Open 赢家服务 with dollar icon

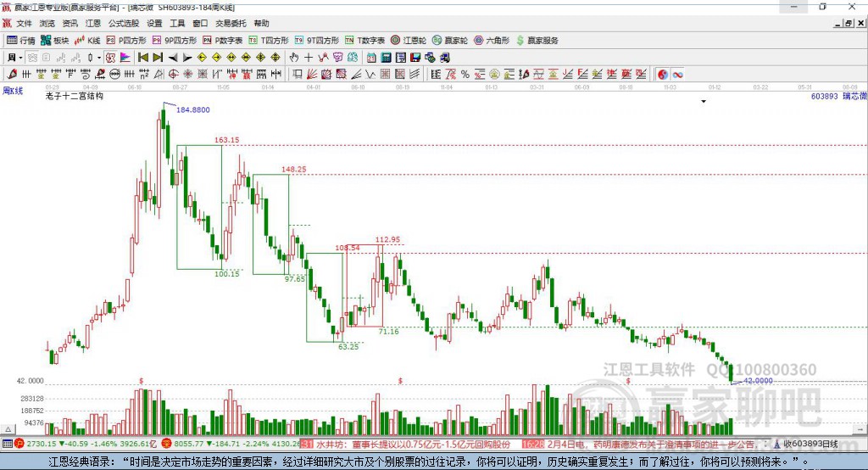[537, 40]
